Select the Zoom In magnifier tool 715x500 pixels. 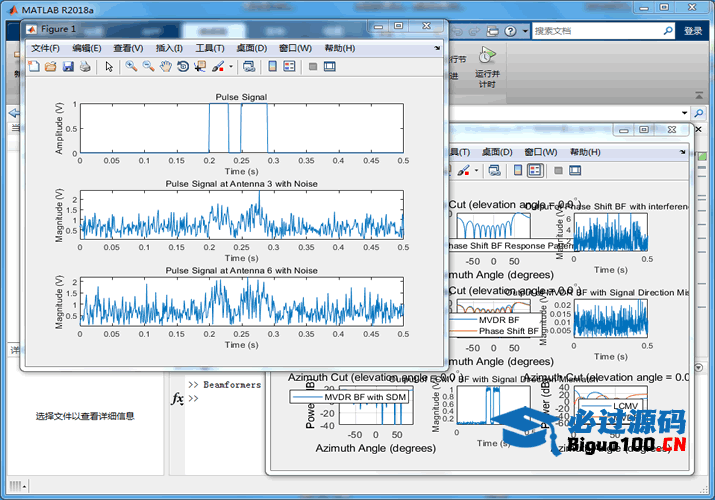tap(131, 67)
